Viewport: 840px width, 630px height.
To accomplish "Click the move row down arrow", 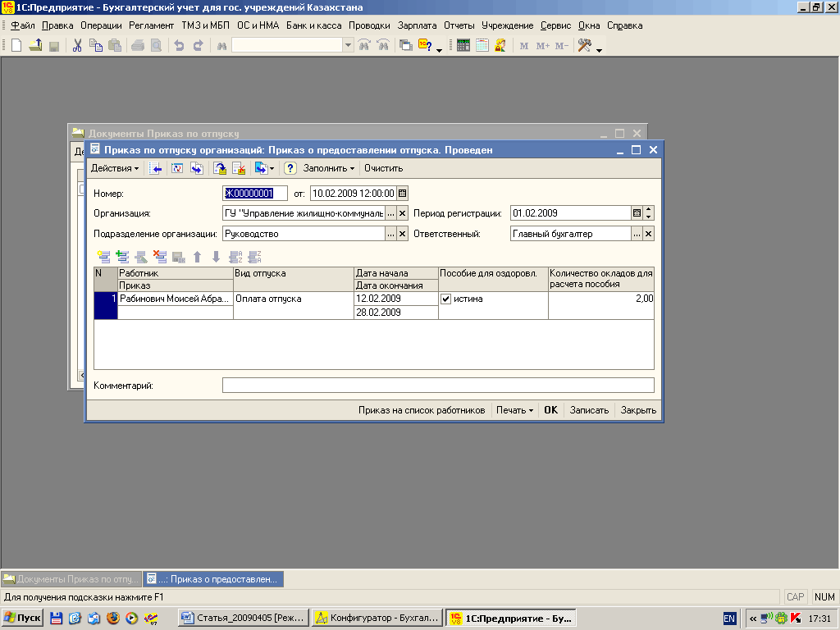I will tap(216, 257).
